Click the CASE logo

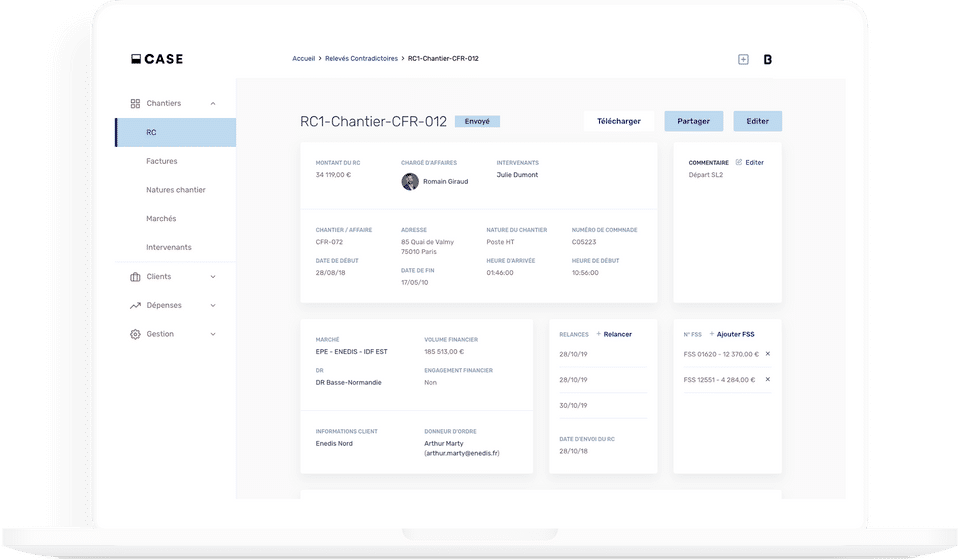157,59
